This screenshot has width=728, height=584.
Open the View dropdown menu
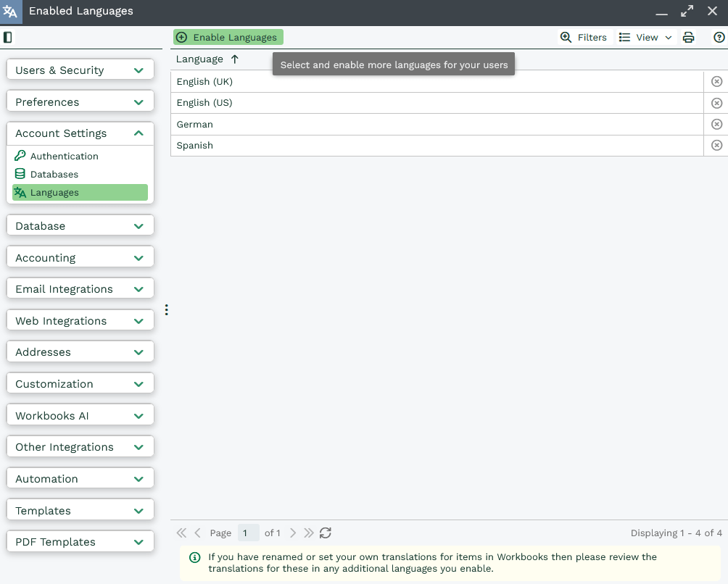tap(645, 38)
